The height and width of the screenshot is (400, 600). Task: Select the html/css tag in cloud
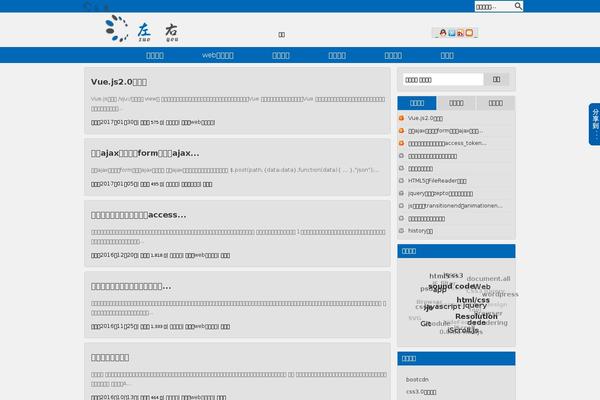coord(473,300)
